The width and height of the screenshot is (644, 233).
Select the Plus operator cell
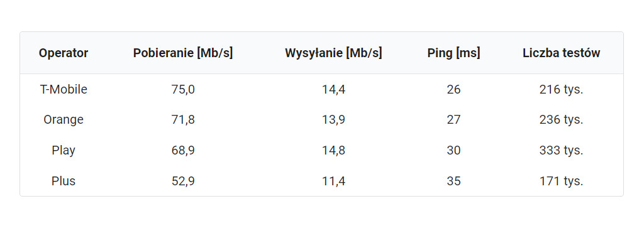click(64, 181)
